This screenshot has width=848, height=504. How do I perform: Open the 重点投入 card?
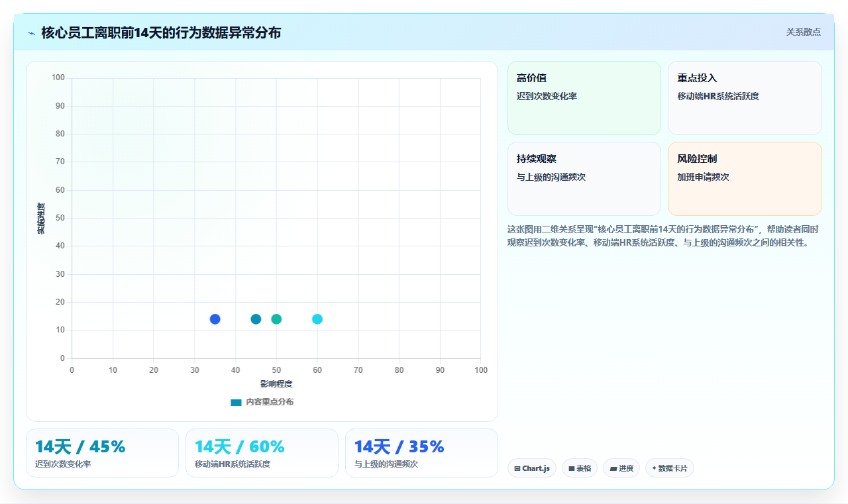click(745, 98)
